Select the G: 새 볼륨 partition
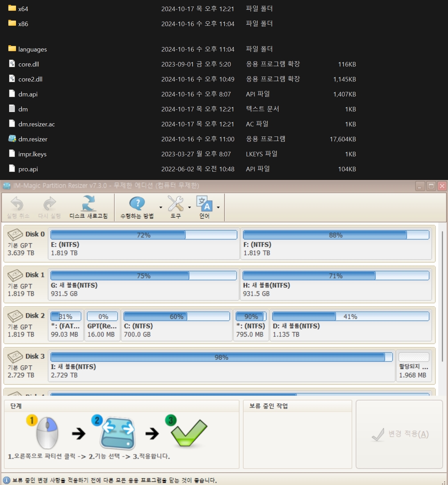 coord(144,284)
